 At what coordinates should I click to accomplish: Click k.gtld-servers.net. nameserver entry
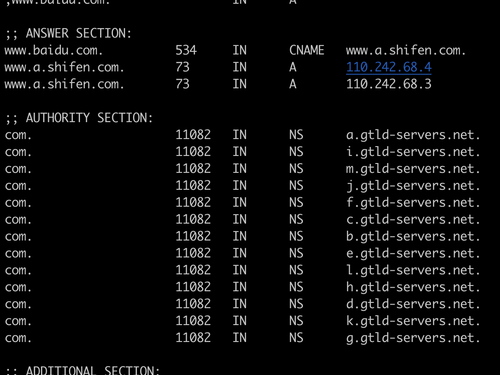click(x=413, y=321)
